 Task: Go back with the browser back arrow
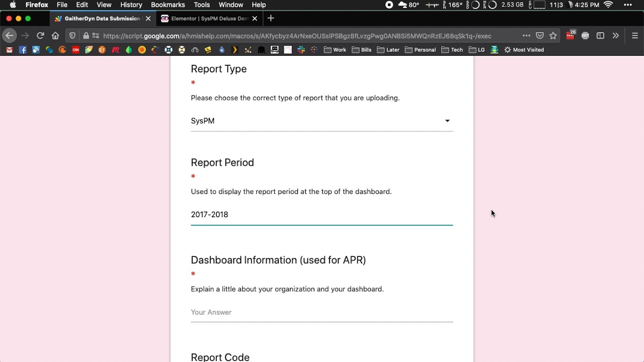[9, 36]
